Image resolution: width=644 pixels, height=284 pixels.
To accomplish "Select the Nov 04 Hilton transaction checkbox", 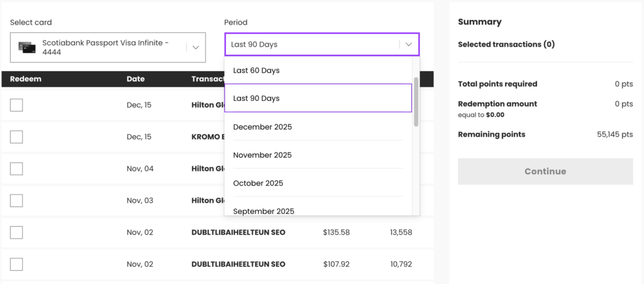I will pos(16,169).
